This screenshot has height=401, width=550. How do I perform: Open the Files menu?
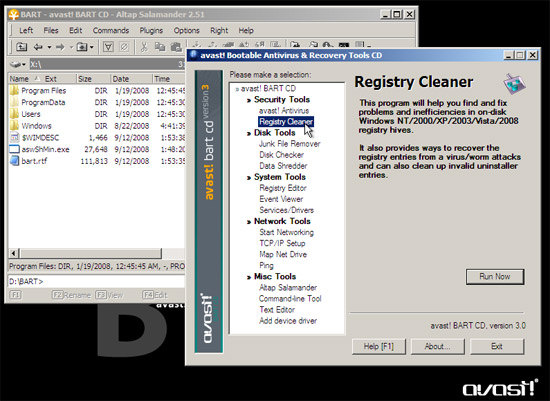point(51,31)
